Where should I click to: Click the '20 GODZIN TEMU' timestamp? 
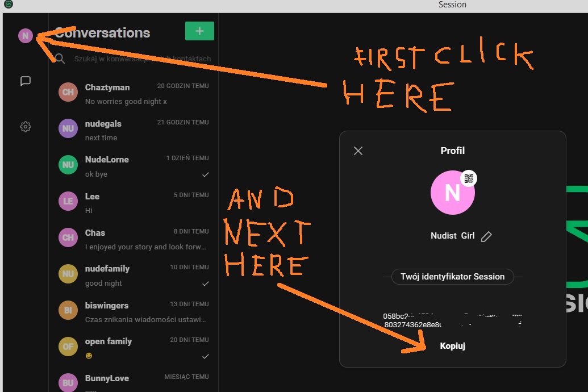[x=183, y=86]
